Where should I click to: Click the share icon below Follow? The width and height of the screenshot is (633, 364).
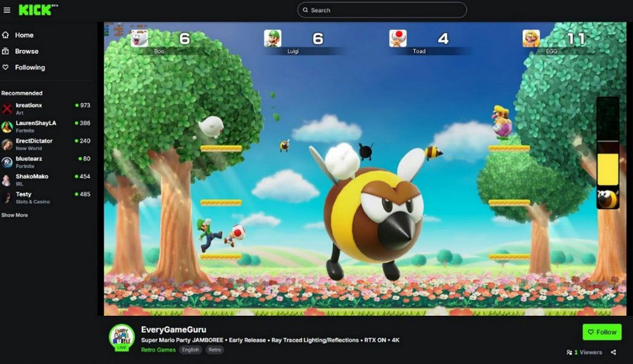(613, 352)
